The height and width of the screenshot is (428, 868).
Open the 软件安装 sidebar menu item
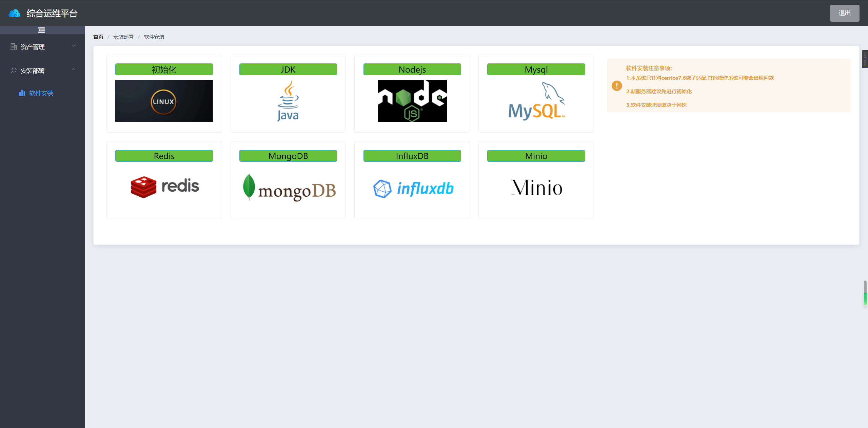41,93
